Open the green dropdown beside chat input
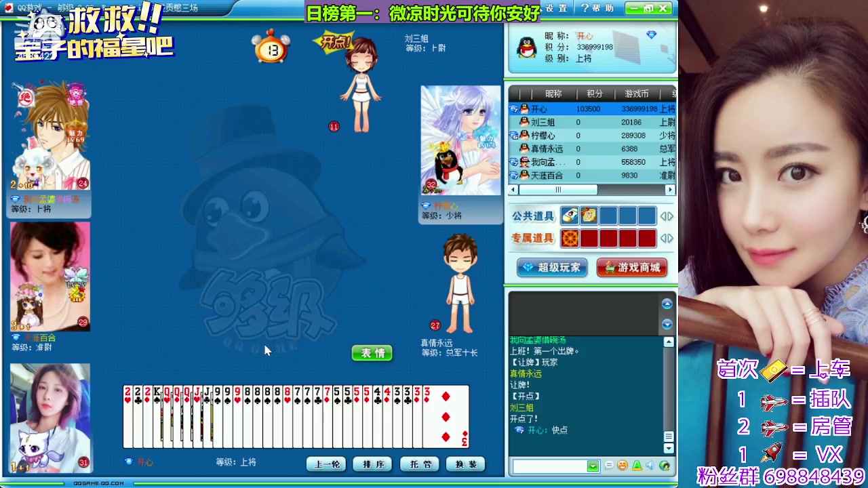The width and height of the screenshot is (868, 488). click(x=593, y=466)
